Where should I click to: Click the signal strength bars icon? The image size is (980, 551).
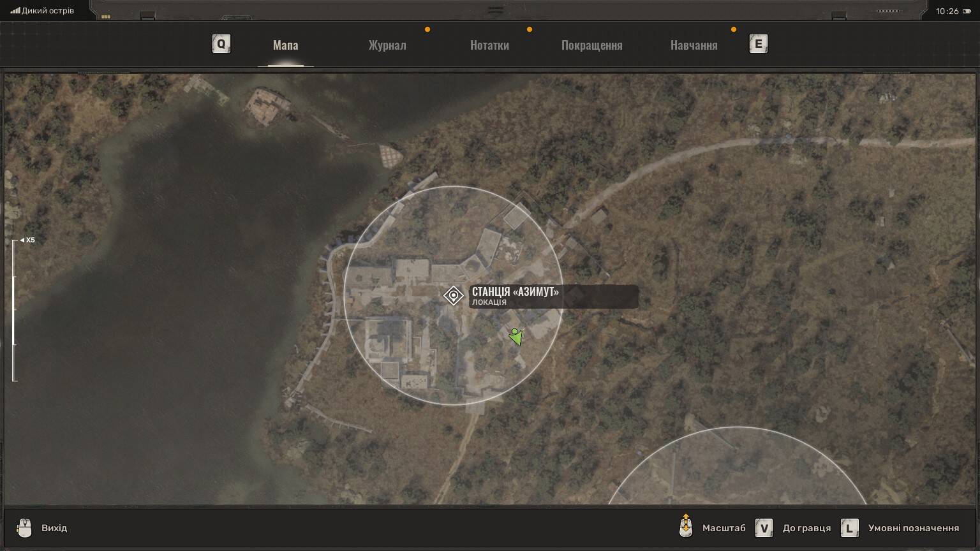coord(15,11)
